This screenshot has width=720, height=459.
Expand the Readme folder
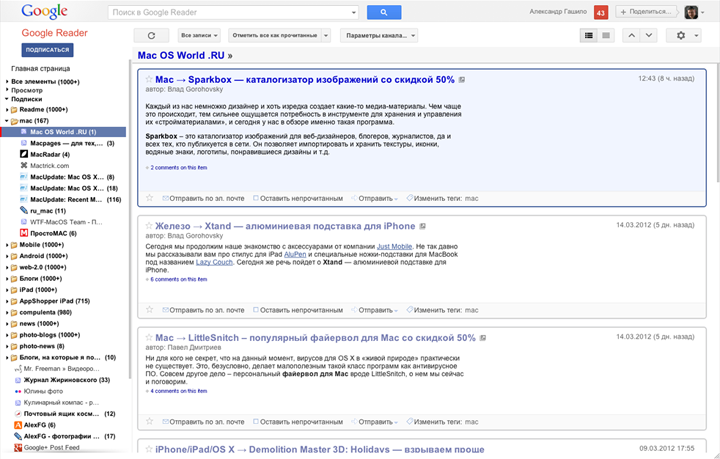(x=7, y=110)
